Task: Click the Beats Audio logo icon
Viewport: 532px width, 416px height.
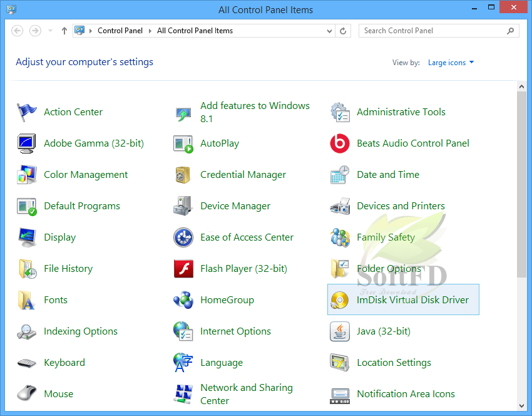Action: [x=340, y=143]
